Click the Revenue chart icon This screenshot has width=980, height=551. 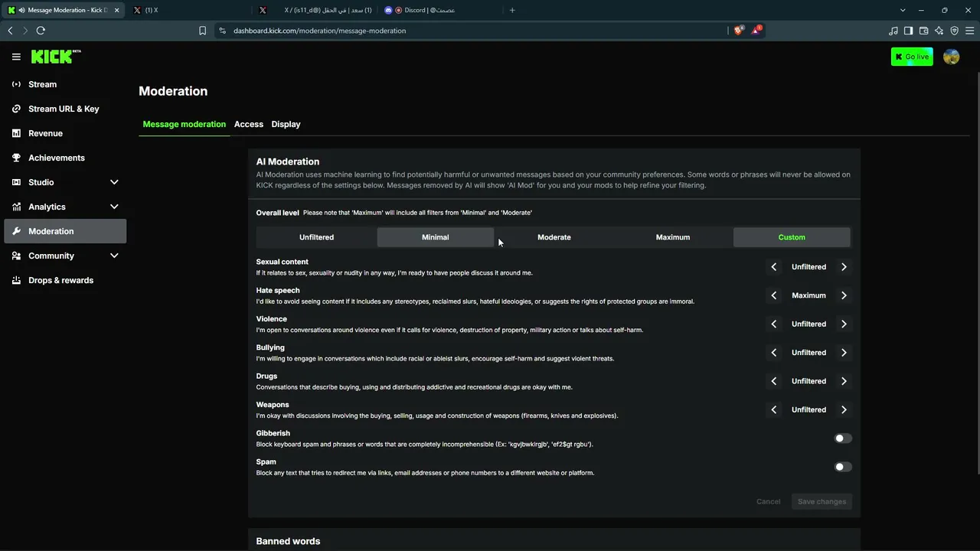[x=16, y=133]
